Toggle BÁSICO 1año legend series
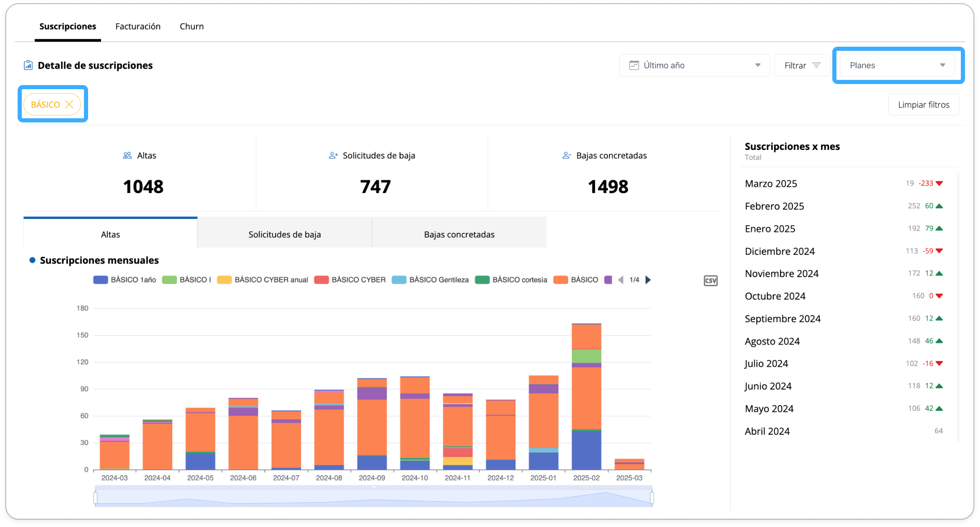This screenshot has width=980, height=527. coord(124,280)
